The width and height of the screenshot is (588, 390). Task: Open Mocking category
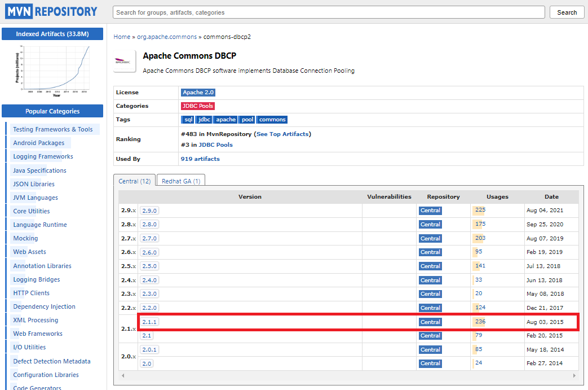tap(25, 238)
